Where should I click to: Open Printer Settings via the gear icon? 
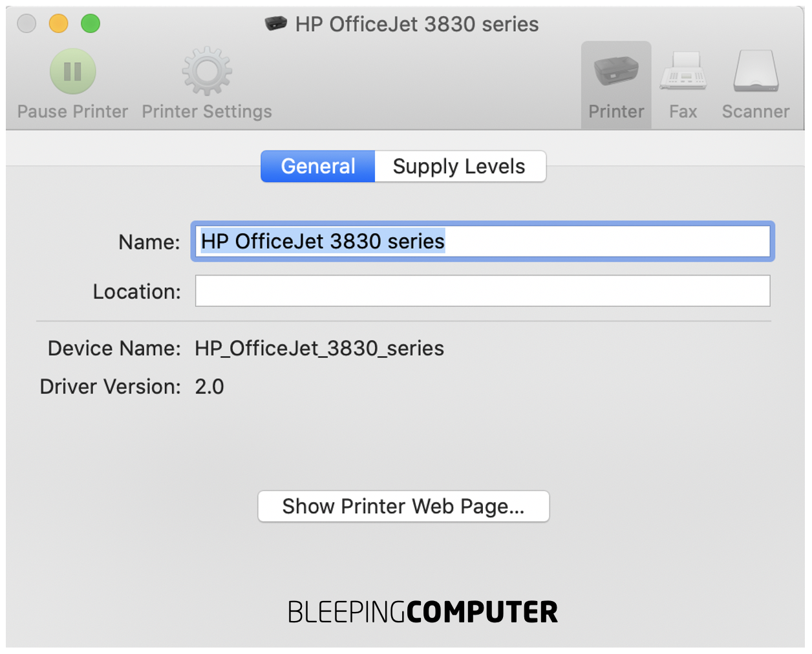click(206, 71)
